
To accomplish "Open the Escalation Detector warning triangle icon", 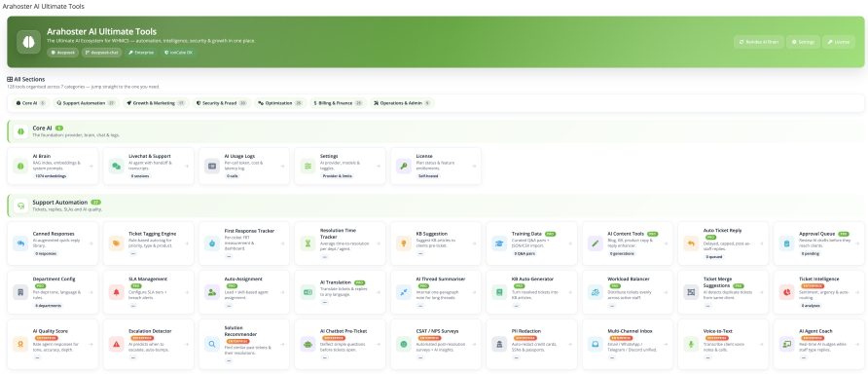I will tap(117, 344).
